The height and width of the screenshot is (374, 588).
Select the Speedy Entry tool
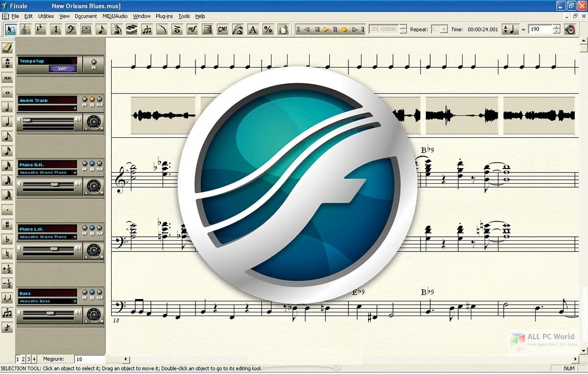(x=117, y=29)
